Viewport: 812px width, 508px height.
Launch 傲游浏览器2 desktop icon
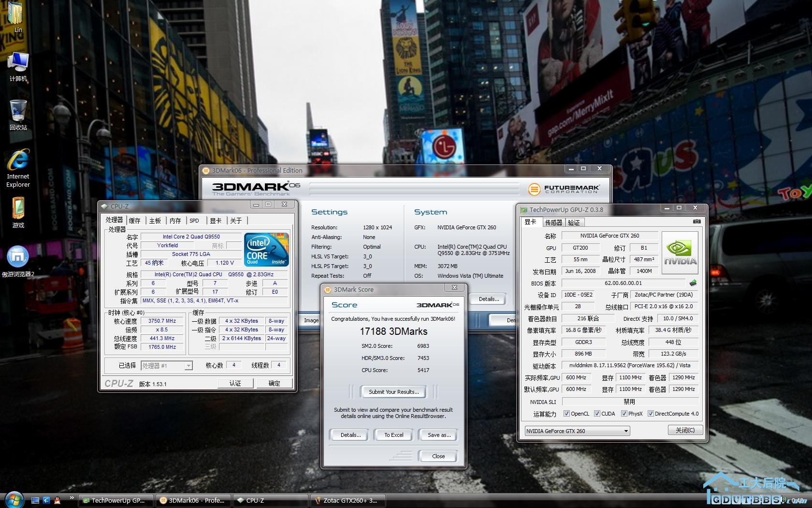click(x=18, y=261)
